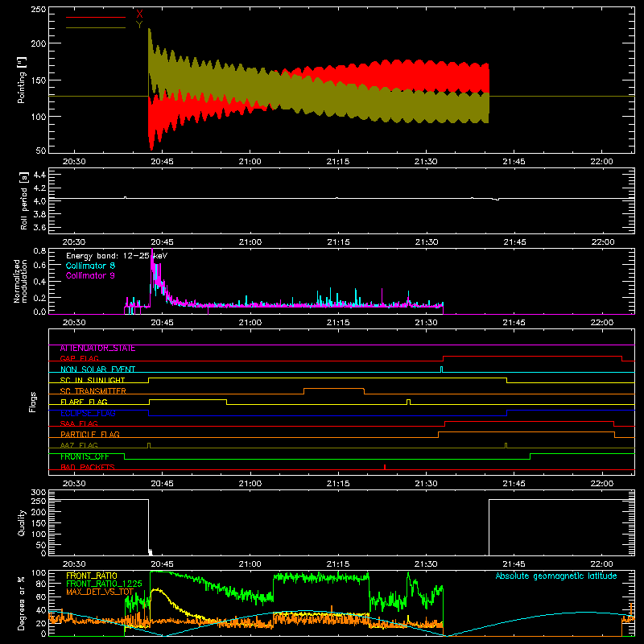Select the SAA_FLAG label
Viewport: 644px width, 644px height.
point(79,424)
